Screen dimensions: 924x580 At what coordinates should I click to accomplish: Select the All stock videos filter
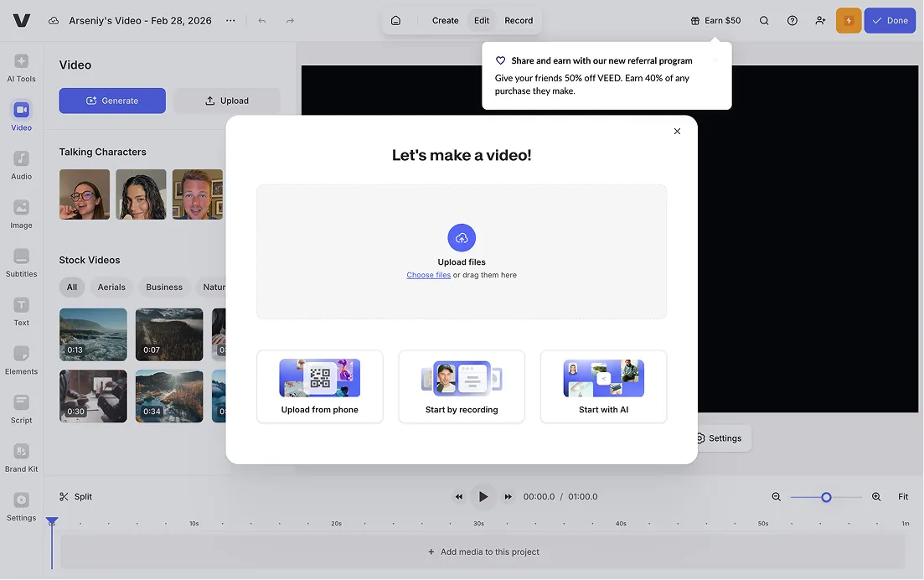(71, 287)
